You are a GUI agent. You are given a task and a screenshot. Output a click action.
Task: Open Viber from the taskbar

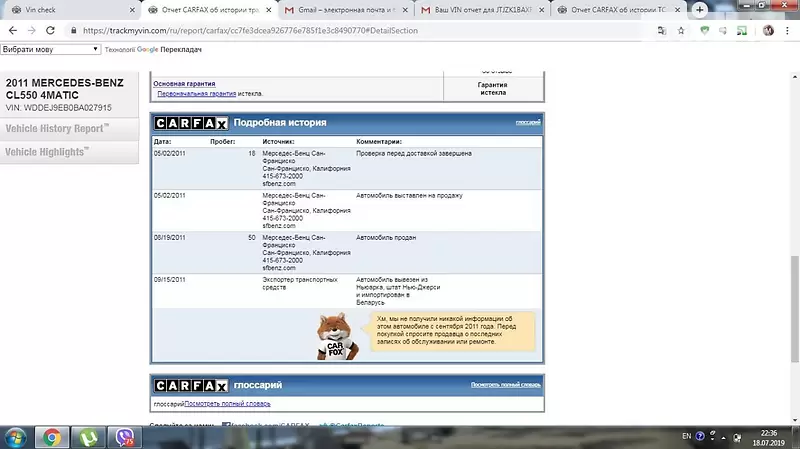tap(125, 438)
